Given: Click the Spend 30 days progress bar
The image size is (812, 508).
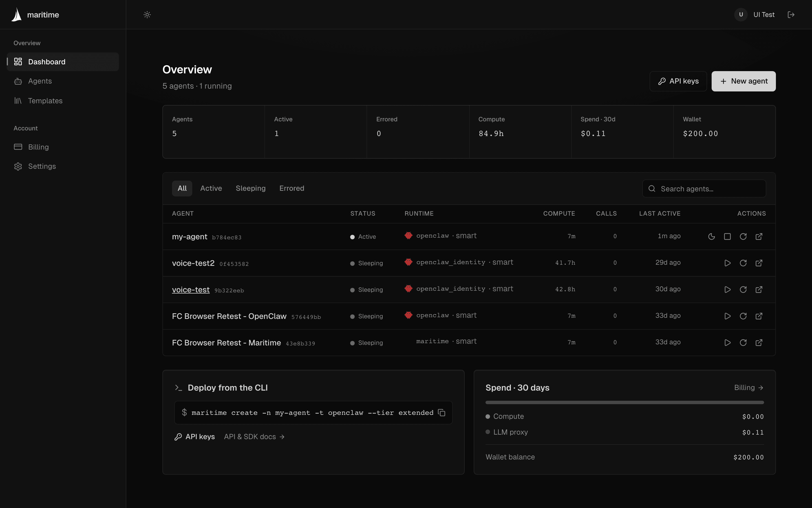Looking at the screenshot, I should click(x=625, y=402).
